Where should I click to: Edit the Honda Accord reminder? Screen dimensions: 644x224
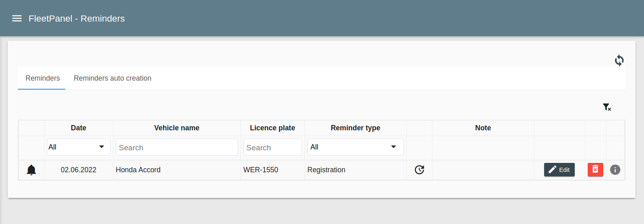559,170
